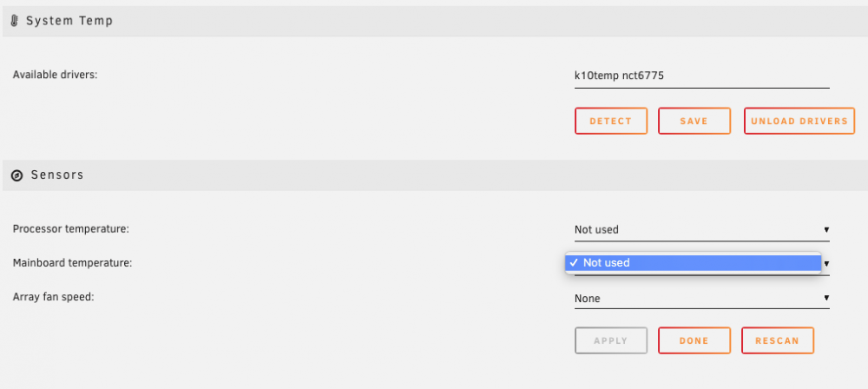Click the Mainboard temperature dropdown arrow

pos(826,264)
